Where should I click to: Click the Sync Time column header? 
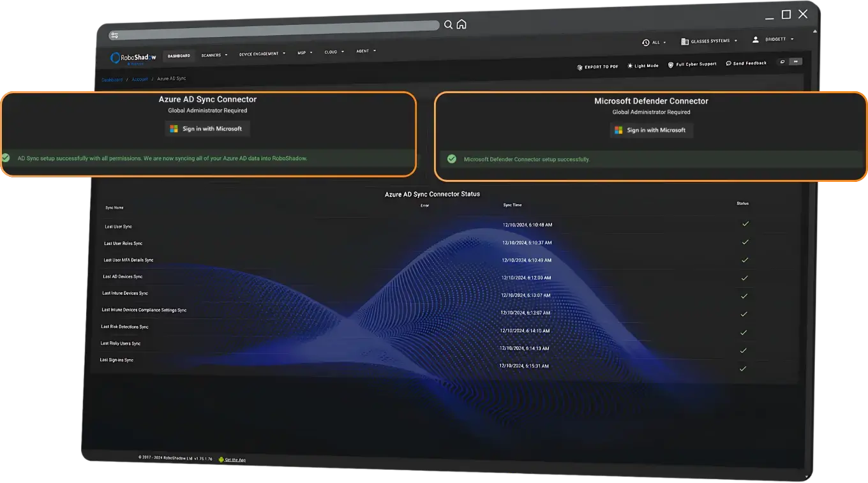513,205
